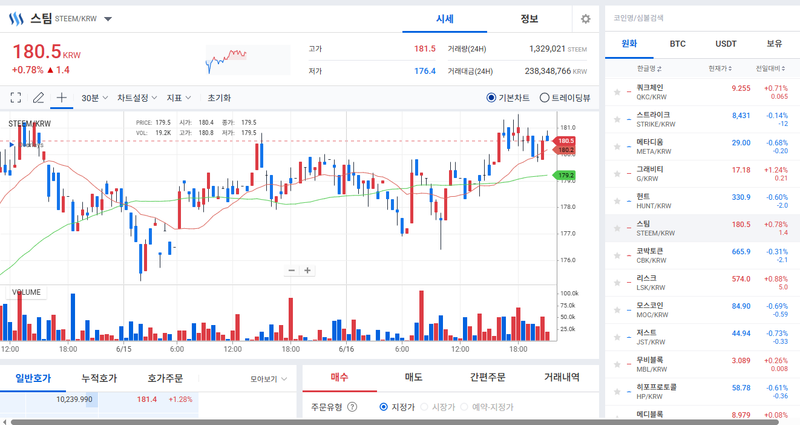
Task: Click the Steem coin logo icon
Action: (x=16, y=19)
